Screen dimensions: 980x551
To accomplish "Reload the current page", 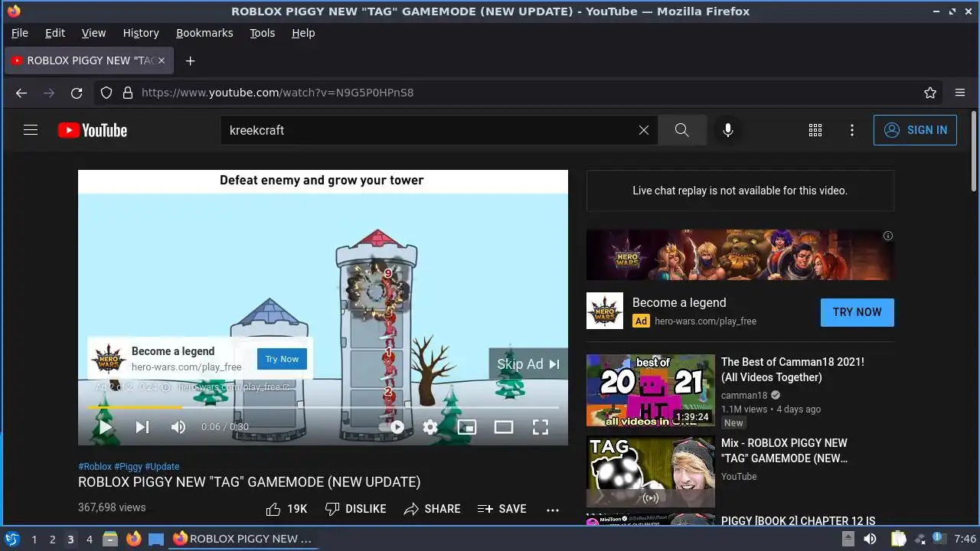I will 77,93.
